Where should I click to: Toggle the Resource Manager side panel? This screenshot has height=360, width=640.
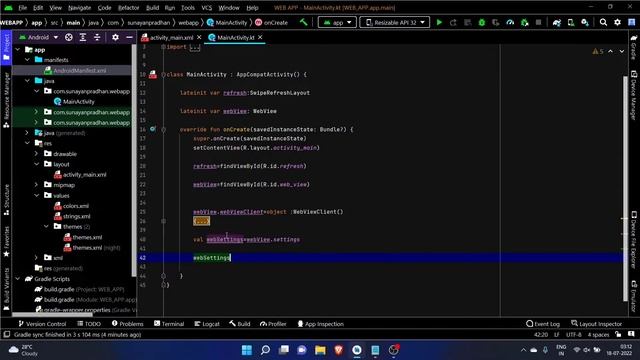(6, 100)
